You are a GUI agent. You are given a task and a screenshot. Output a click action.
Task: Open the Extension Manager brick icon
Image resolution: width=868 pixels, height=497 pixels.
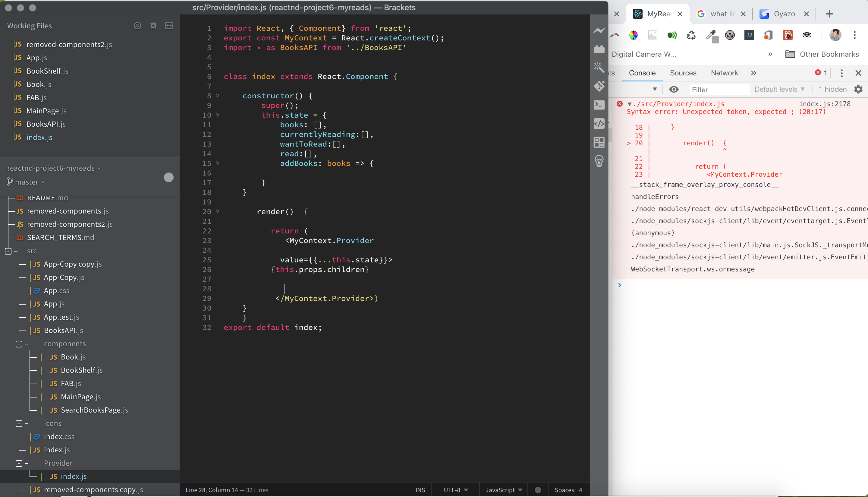click(599, 49)
